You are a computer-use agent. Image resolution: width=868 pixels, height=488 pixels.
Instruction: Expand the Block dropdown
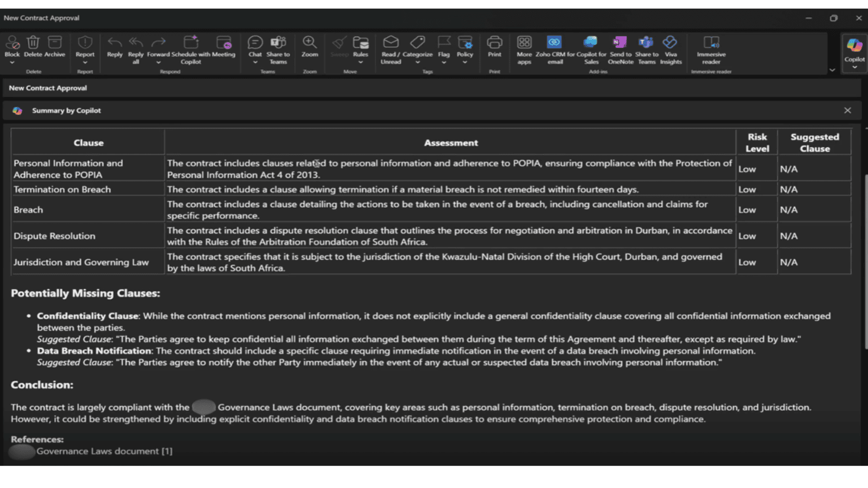12,62
